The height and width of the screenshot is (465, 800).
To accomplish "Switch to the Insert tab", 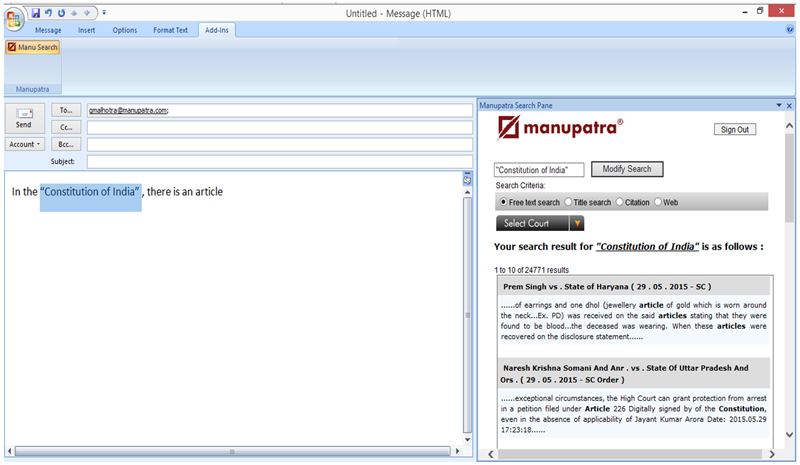I will pos(87,30).
